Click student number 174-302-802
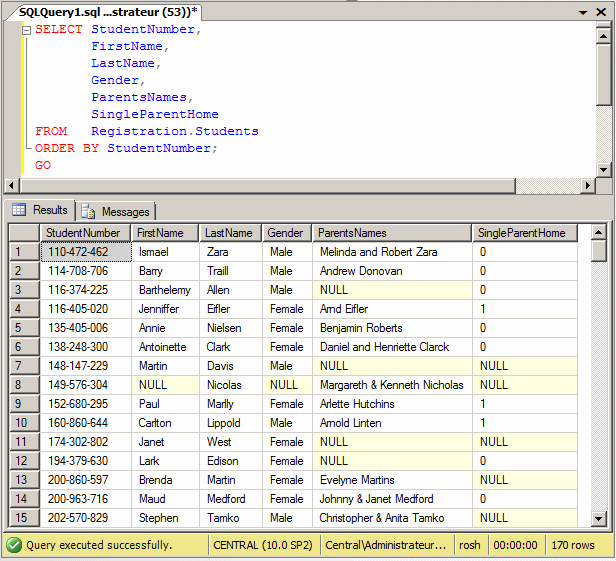 point(86,442)
